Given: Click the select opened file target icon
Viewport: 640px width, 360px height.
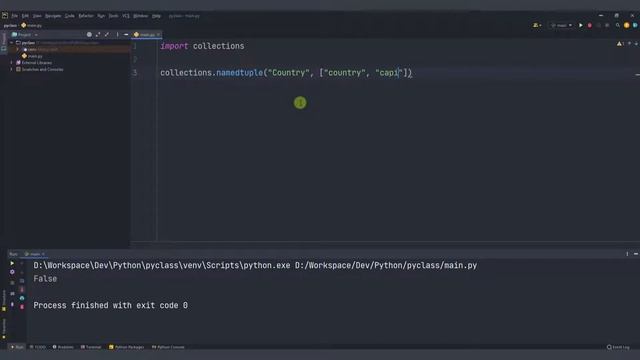Looking at the screenshot, I should (x=89, y=35).
